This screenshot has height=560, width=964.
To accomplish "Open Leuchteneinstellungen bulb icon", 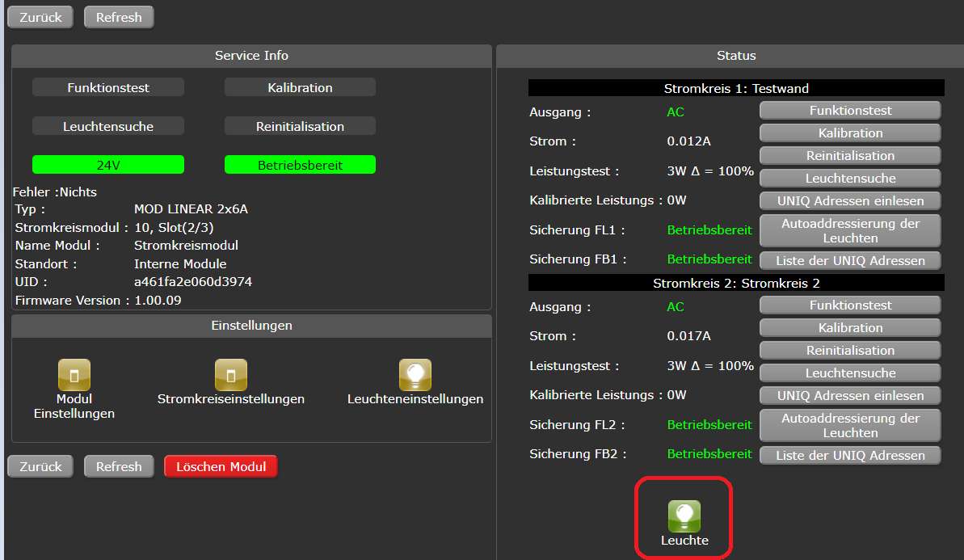I will 415,375.
